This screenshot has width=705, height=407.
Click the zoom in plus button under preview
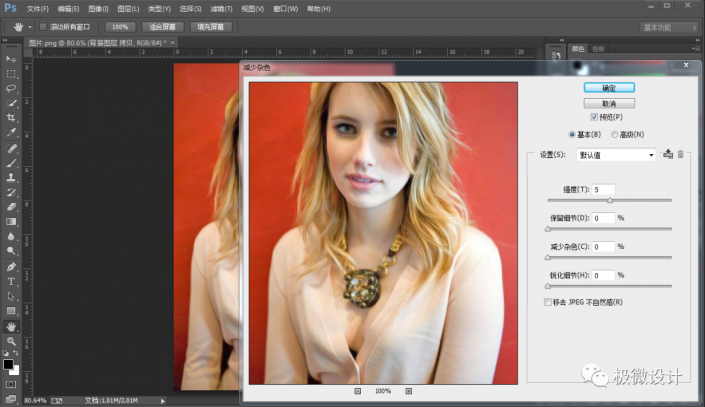coord(408,391)
